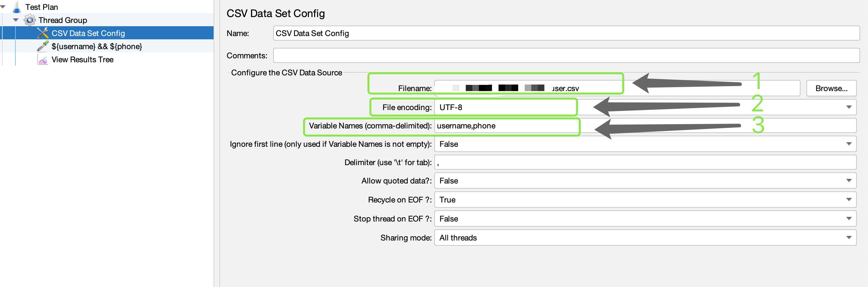Open the Ignore first line dropdown

tap(848, 144)
